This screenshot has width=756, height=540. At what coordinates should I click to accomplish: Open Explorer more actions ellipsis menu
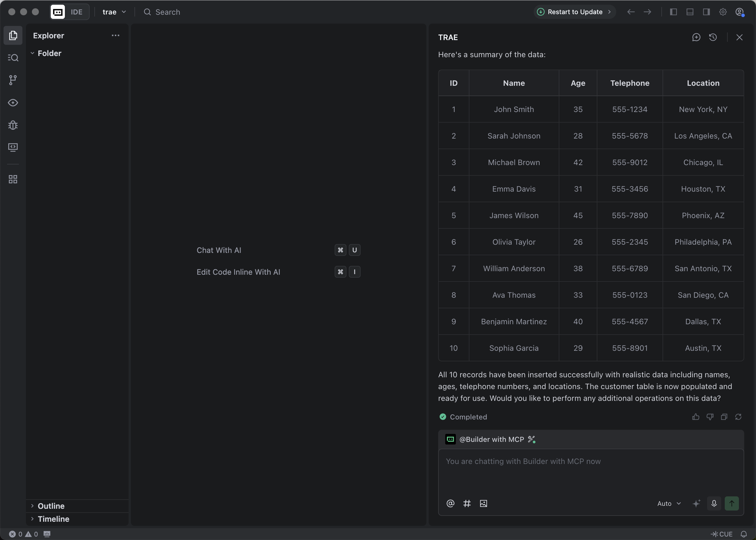(x=115, y=36)
